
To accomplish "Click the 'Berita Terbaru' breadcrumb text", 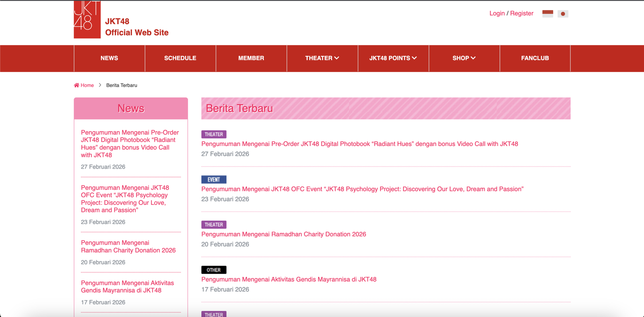I will pos(122,85).
